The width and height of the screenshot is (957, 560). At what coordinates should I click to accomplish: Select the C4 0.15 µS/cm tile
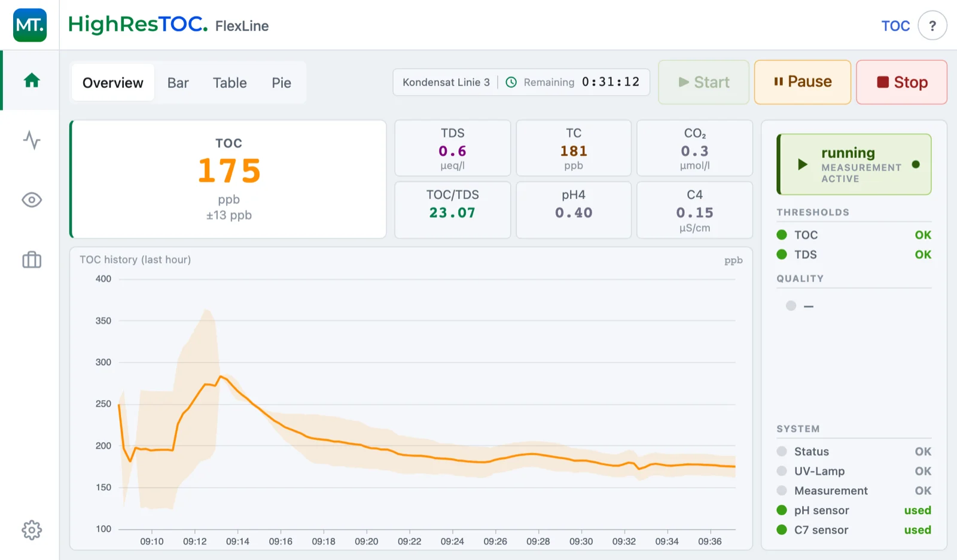pos(694,210)
